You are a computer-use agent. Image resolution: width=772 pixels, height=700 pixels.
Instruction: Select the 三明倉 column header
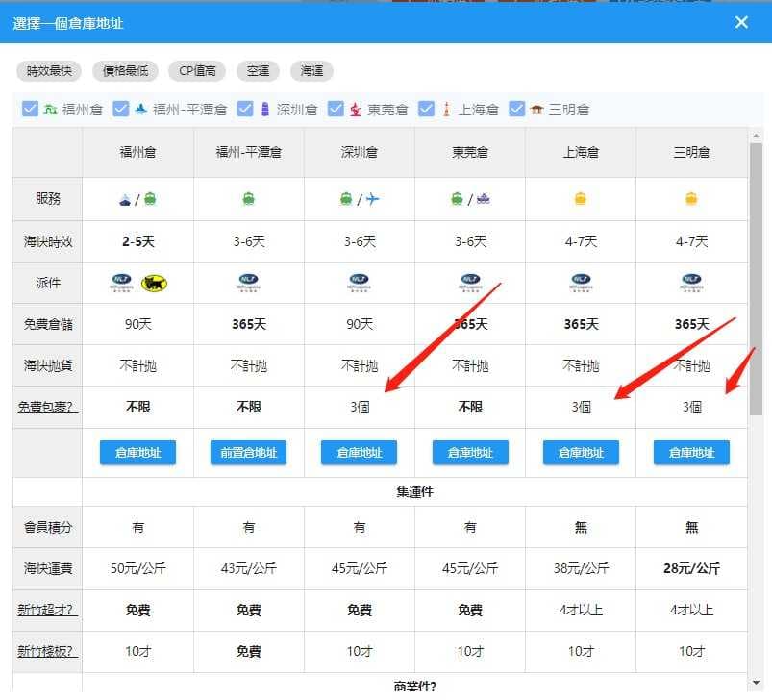point(692,152)
